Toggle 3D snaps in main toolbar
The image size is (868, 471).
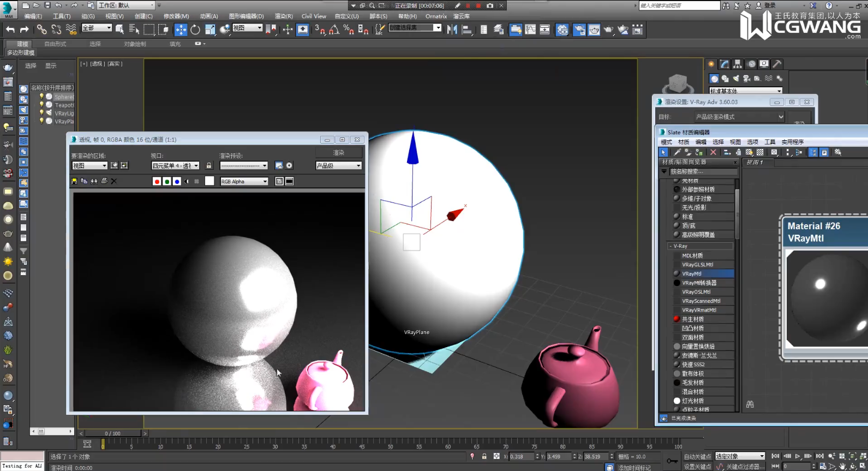tap(320, 29)
